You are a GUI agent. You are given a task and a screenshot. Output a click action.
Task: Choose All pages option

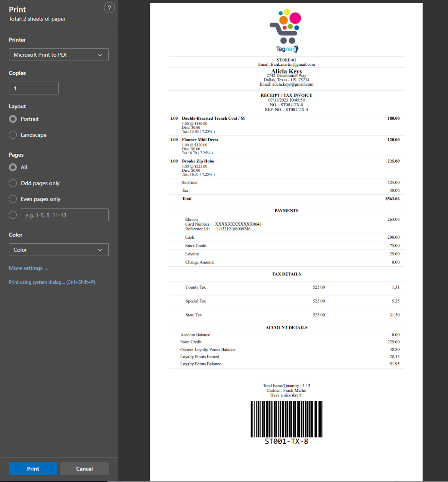click(x=13, y=167)
